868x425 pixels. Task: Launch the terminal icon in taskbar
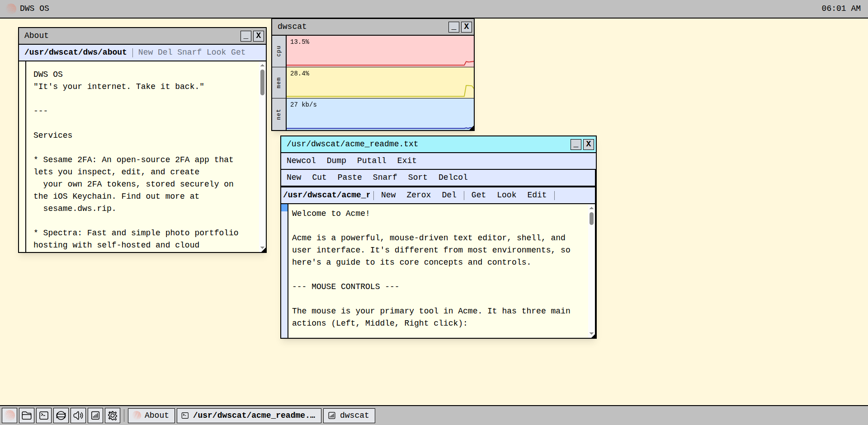pos(44,416)
